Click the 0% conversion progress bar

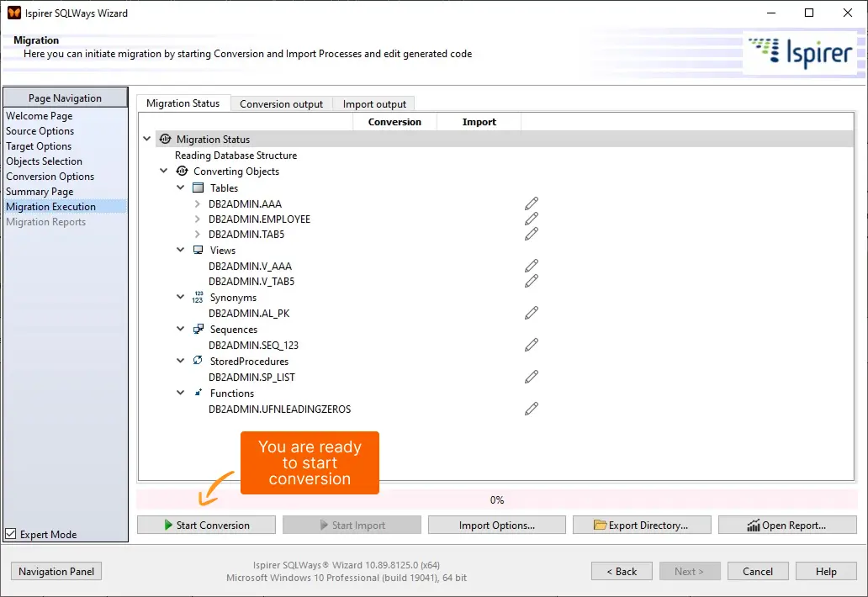[x=496, y=499]
